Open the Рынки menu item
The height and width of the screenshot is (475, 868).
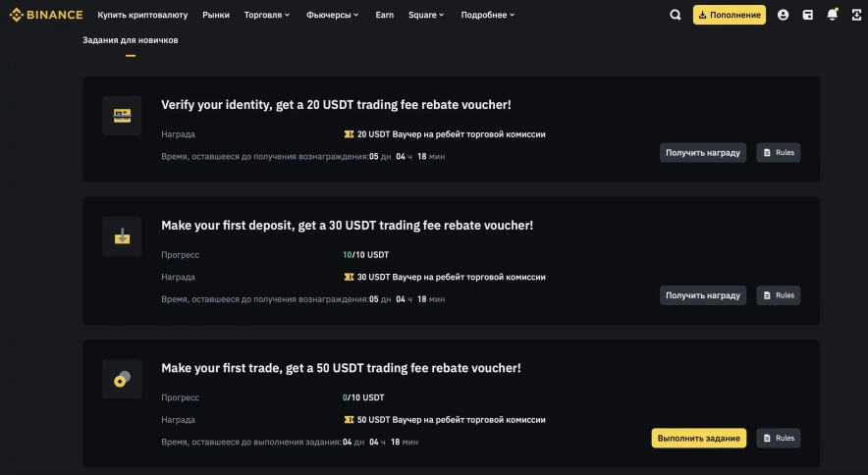click(x=216, y=15)
